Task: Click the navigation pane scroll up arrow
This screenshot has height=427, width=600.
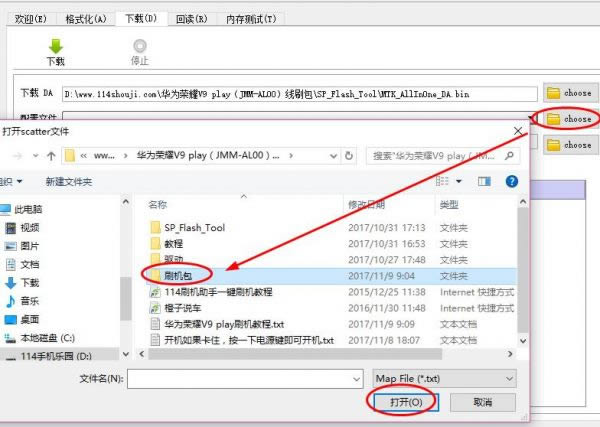Action: click(x=126, y=201)
